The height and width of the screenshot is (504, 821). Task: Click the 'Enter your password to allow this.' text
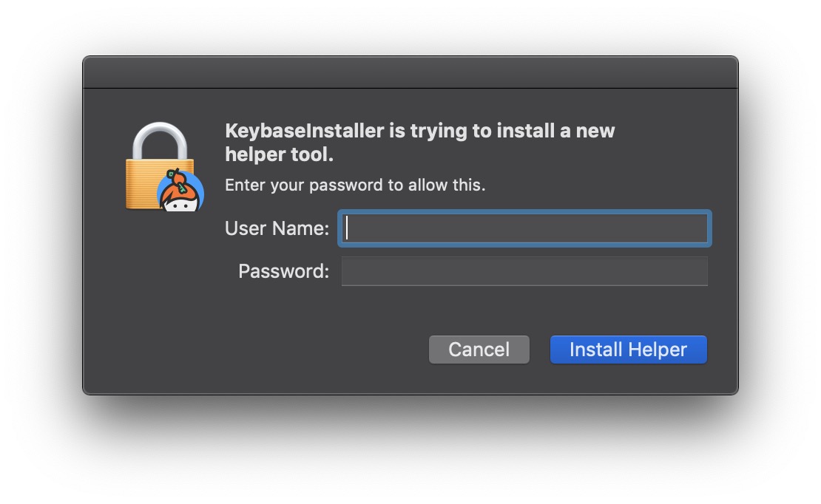pos(355,185)
